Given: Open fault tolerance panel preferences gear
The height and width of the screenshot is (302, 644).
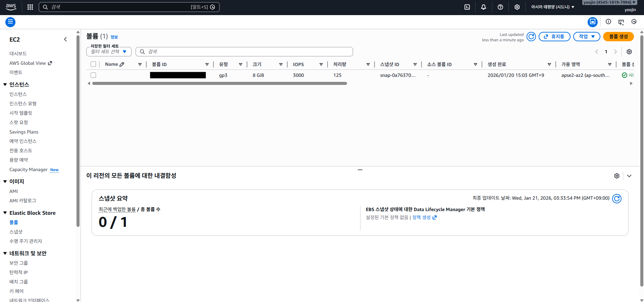Looking at the screenshot, I should (x=617, y=176).
